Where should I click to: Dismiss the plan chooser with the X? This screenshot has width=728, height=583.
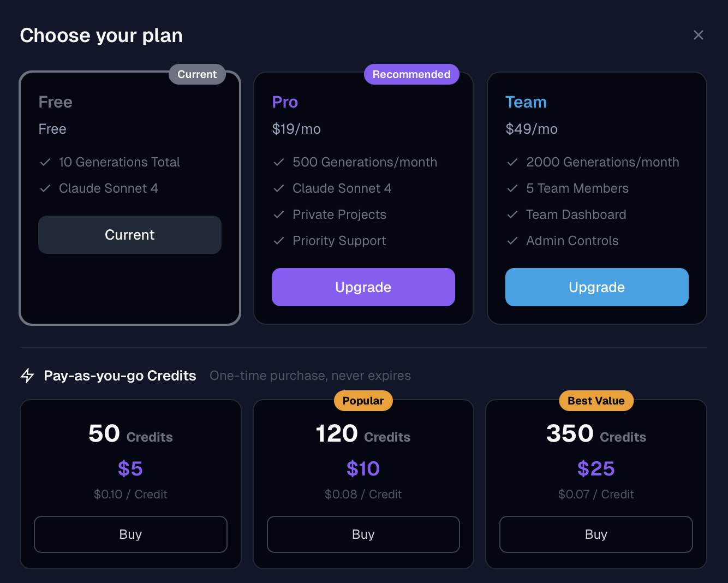[x=699, y=35]
